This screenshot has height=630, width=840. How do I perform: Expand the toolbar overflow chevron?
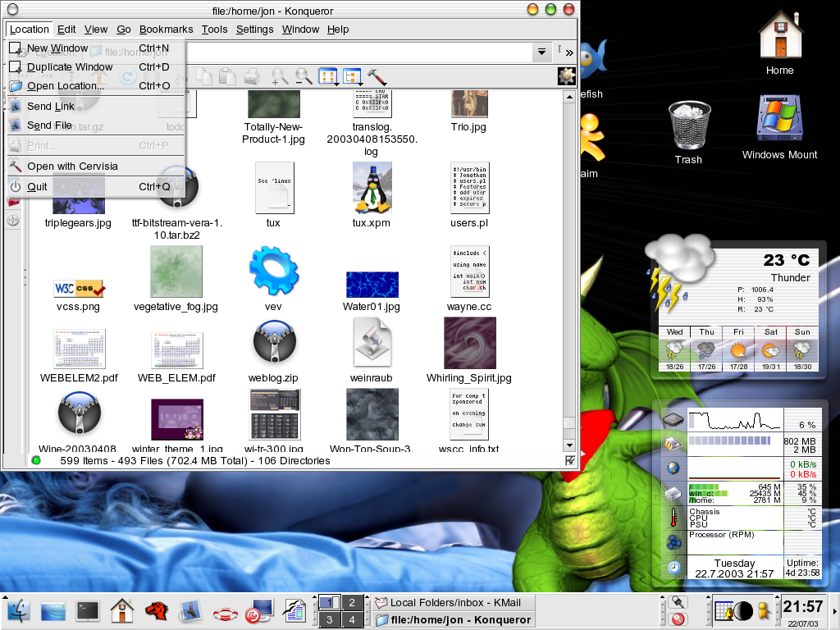point(569,52)
